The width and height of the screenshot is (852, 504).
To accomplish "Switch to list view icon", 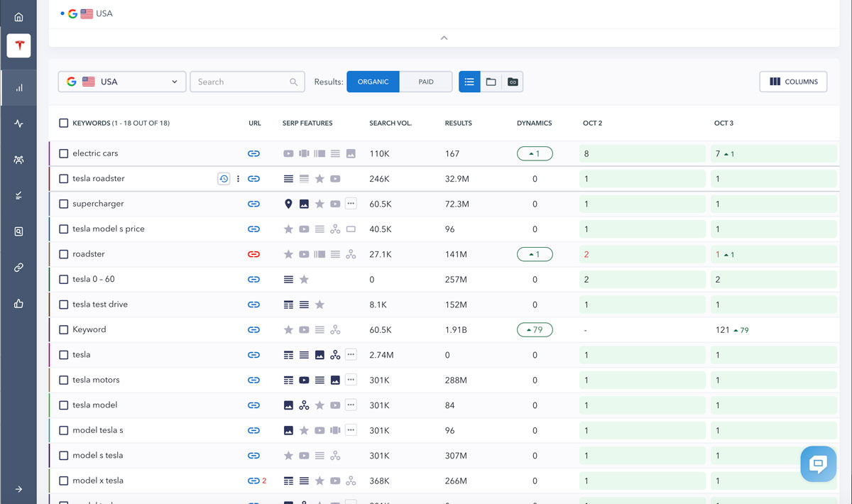I will (469, 82).
